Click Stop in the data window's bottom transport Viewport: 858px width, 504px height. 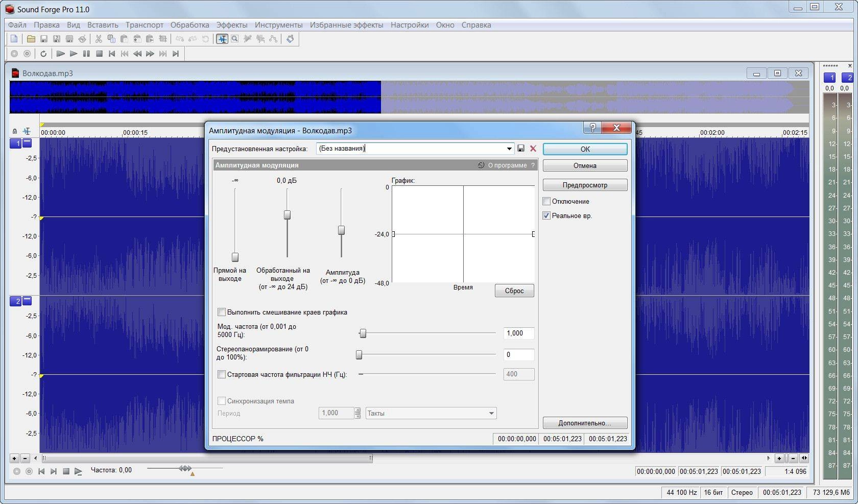tap(66, 471)
